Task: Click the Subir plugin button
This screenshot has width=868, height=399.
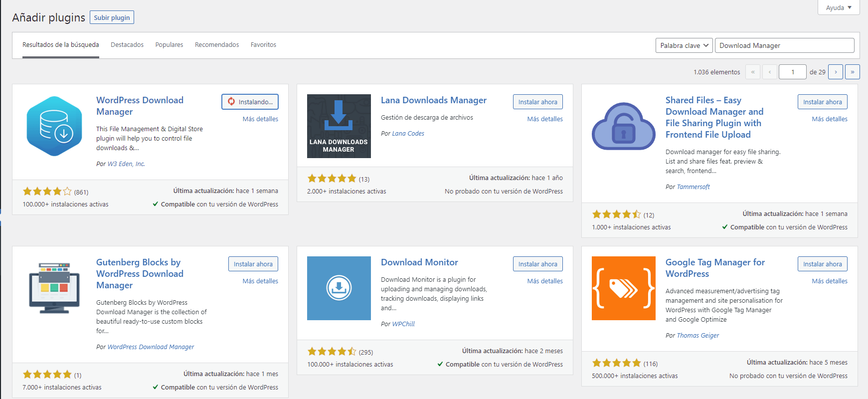Action: point(112,17)
